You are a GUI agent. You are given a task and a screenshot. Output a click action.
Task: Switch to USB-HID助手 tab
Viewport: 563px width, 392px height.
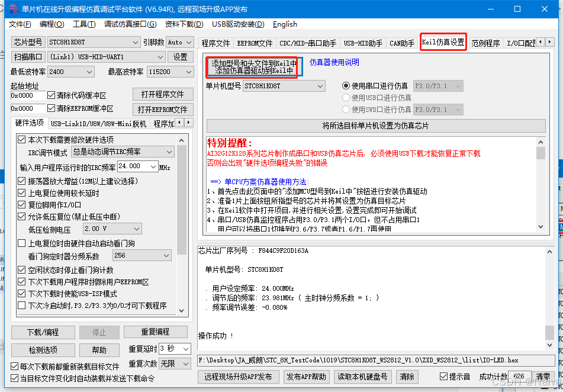363,43
